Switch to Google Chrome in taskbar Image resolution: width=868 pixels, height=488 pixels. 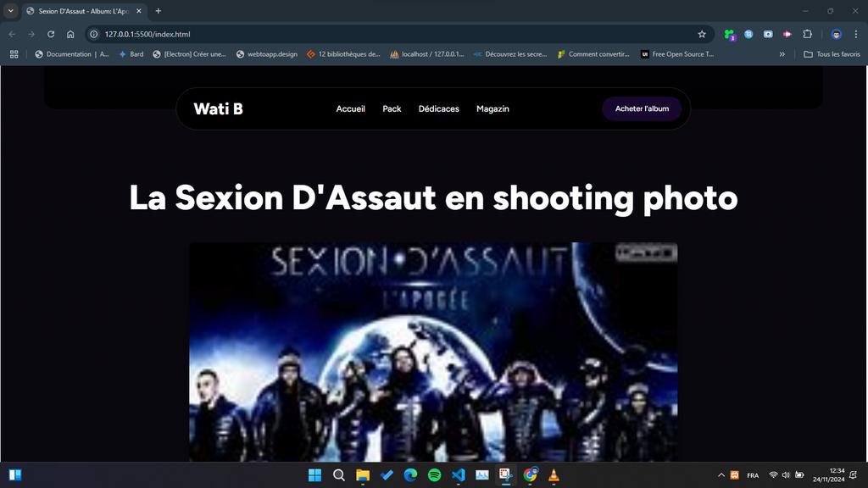point(531,475)
